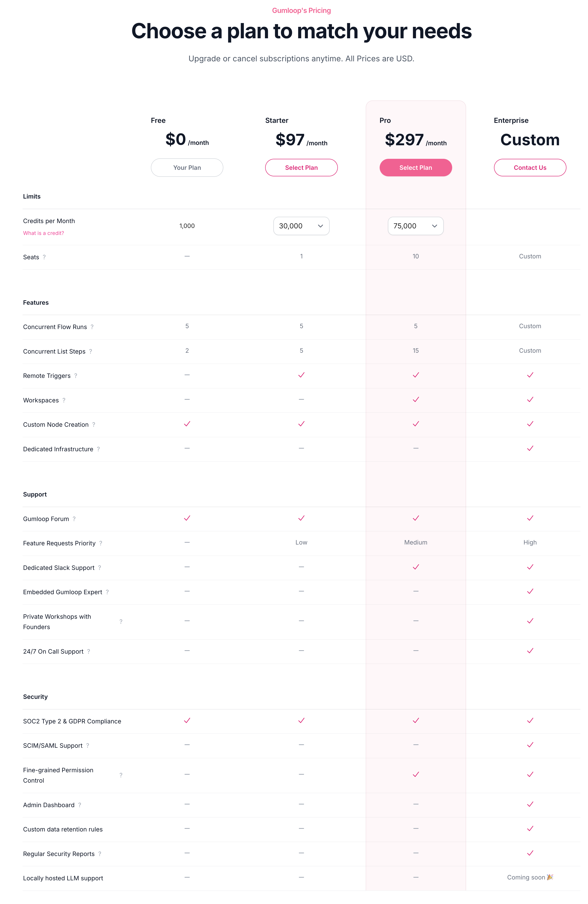Expand the Pro credits dropdown showing 75,000
588x904 pixels.
(x=415, y=226)
